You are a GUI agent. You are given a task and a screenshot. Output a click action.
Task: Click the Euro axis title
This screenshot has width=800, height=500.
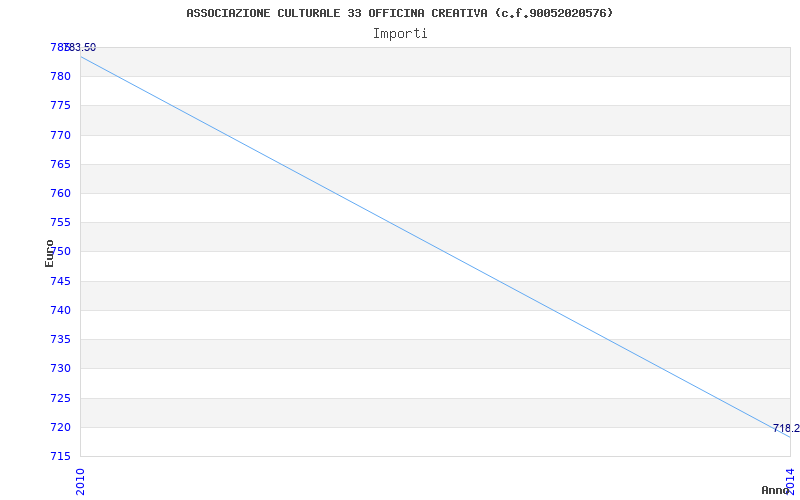coord(49,253)
